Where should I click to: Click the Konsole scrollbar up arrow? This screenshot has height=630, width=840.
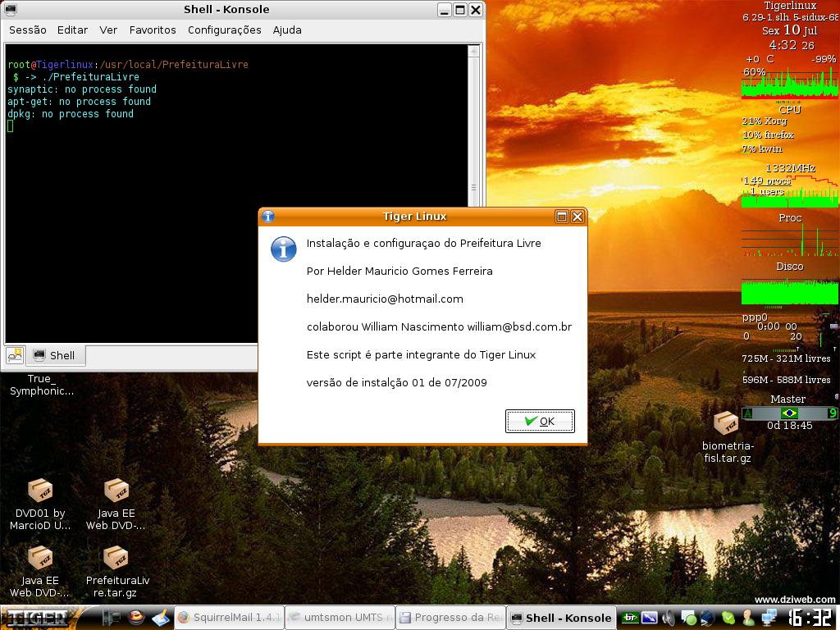[x=473, y=51]
